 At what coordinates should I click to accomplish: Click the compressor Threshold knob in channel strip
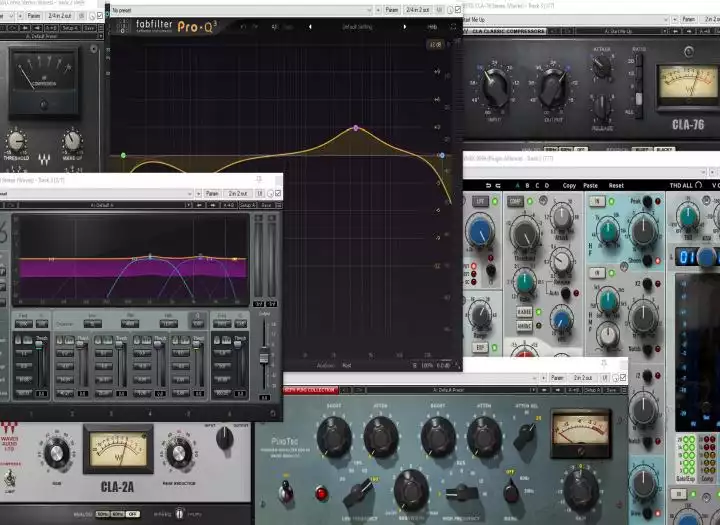pyautogui.click(x=524, y=234)
